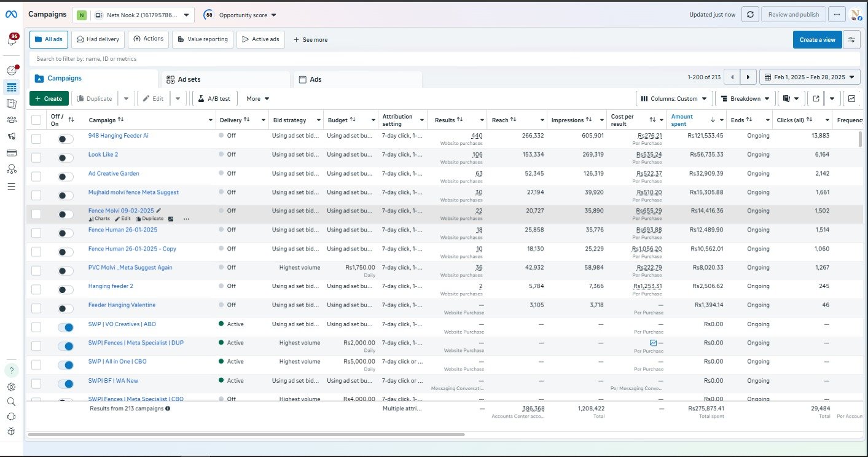The image size is (868, 457).
Task: Click the search magnifier icon in sidebar
Action: [12, 402]
